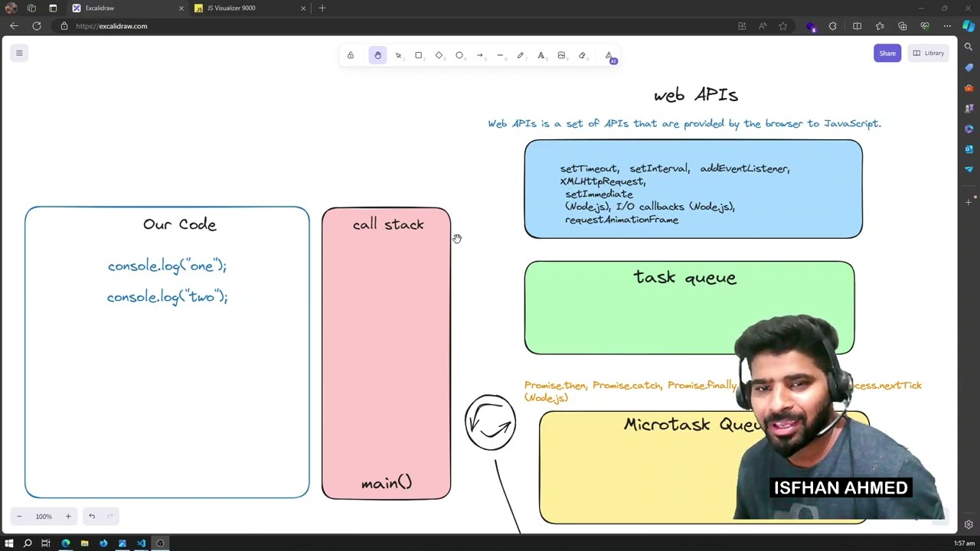
Task: Click the 'main()' text in call stack
Action: pos(387,483)
